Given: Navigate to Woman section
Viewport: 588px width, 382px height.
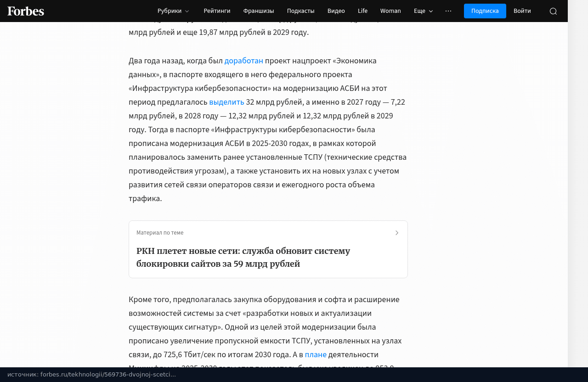Looking at the screenshot, I should point(390,11).
